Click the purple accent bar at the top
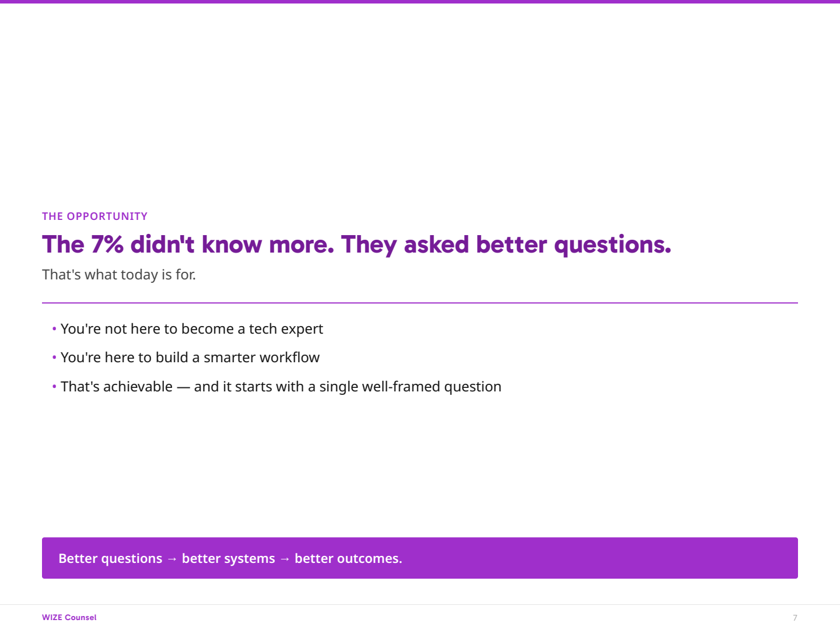Screen dimensions: 840x630 pyautogui.click(x=420, y=2)
